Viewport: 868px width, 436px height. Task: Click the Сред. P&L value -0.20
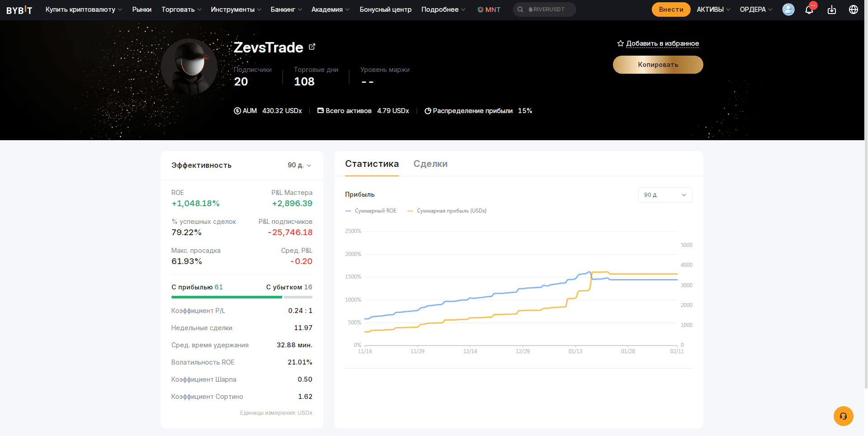click(x=301, y=261)
